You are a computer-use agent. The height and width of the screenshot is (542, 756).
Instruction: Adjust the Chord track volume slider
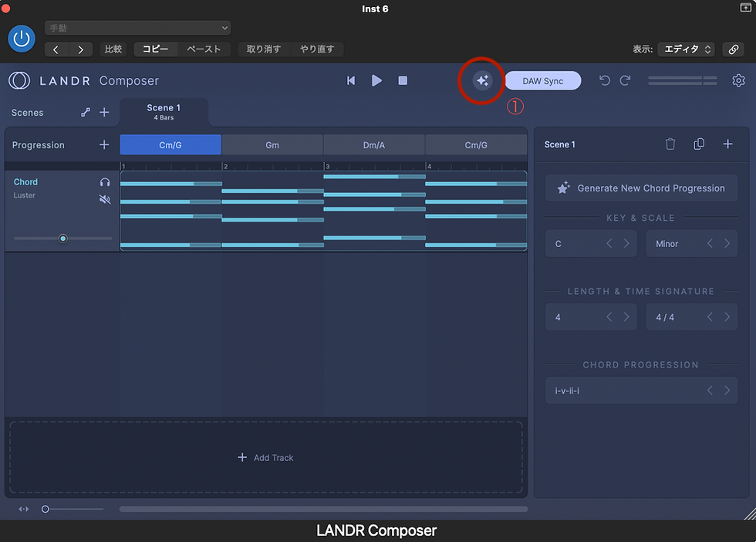point(62,239)
